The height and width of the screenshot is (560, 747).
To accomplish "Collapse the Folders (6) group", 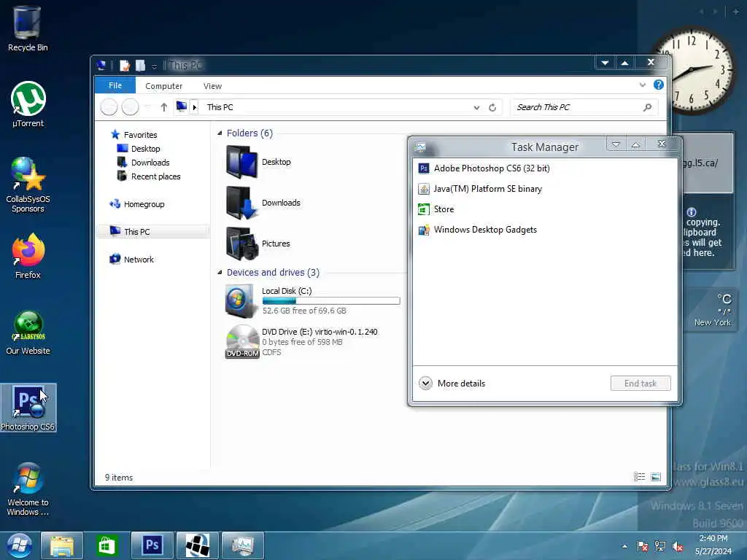I will coord(220,133).
